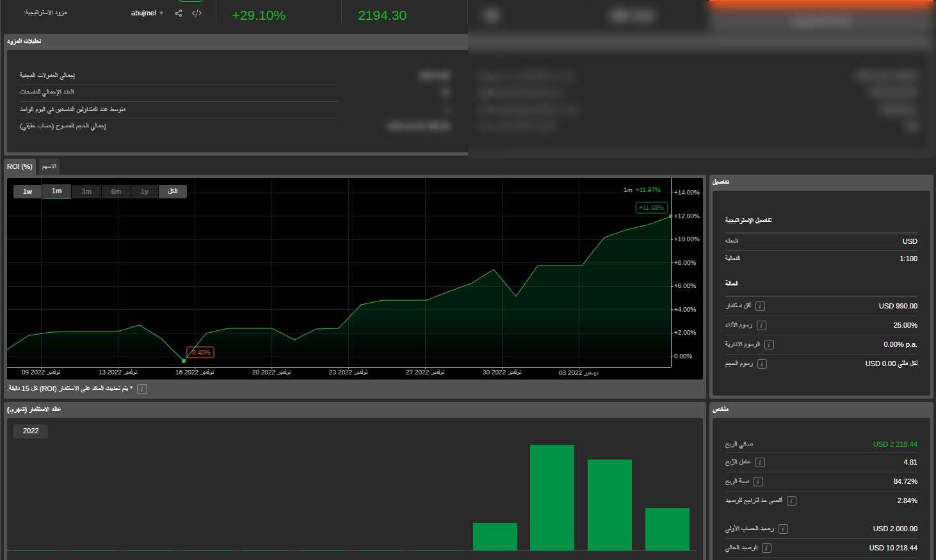Viewport: 936px width, 560px height.
Task: Select the 6m chart range
Action: point(116,191)
